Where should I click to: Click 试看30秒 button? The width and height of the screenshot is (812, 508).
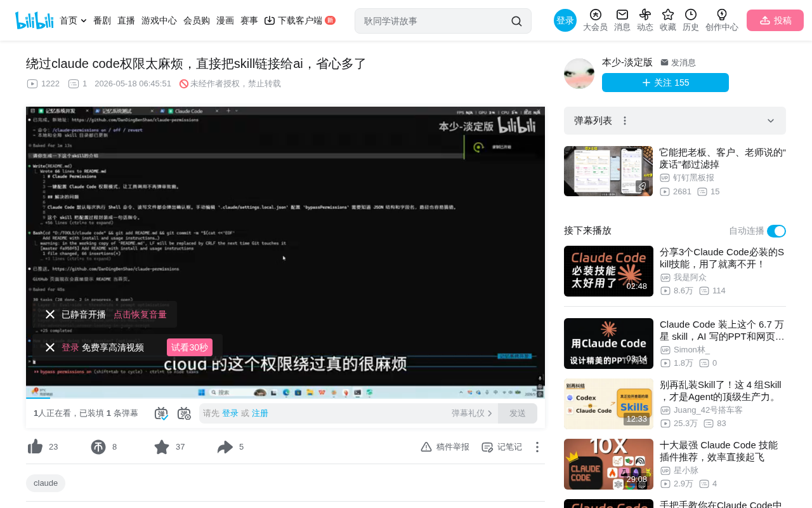click(190, 347)
